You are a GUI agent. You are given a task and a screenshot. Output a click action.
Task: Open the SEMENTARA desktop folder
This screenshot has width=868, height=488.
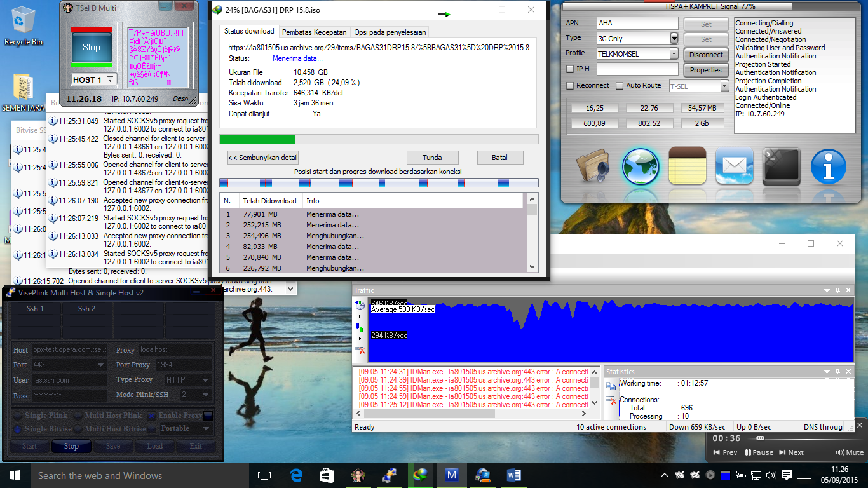tap(23, 93)
